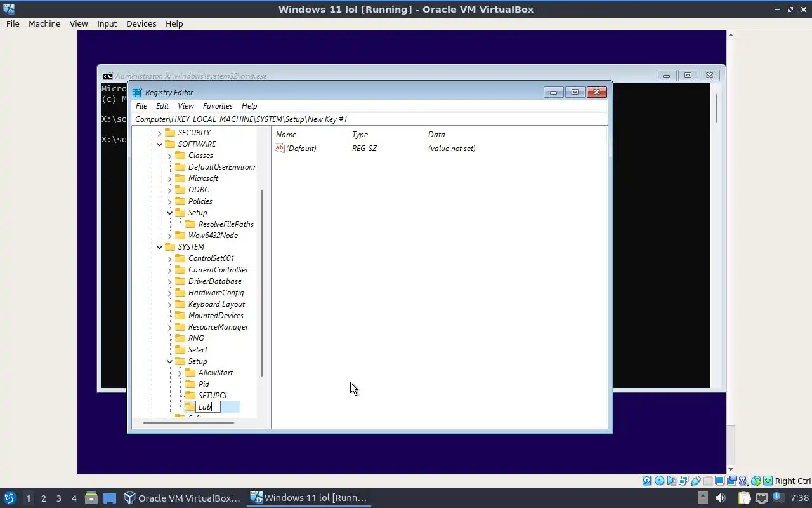
Task: Collapse the SYSTEM registry key
Action: [x=159, y=247]
